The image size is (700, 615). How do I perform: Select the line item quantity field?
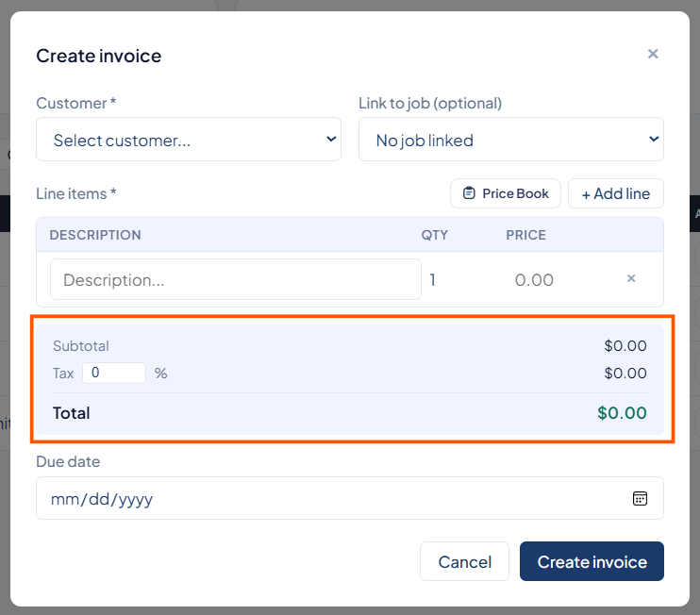tap(462, 279)
